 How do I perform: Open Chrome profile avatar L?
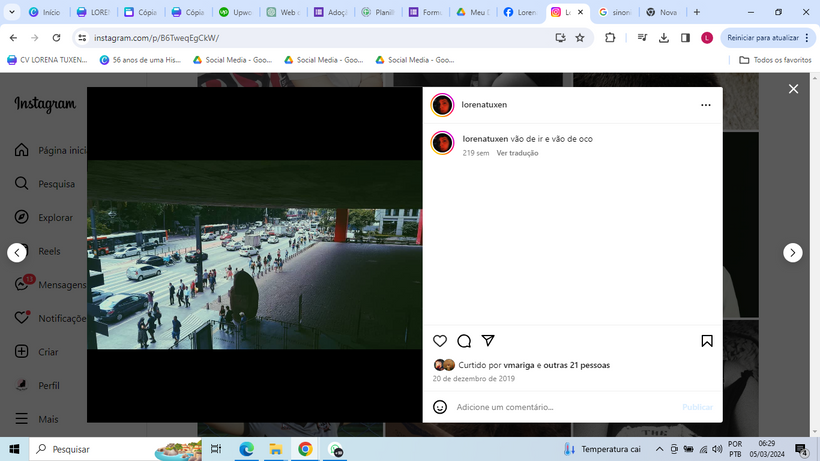[707, 38]
